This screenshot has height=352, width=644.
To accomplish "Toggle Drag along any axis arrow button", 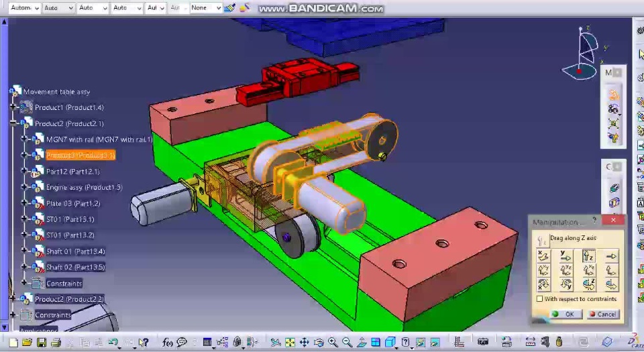I will click(x=611, y=256).
